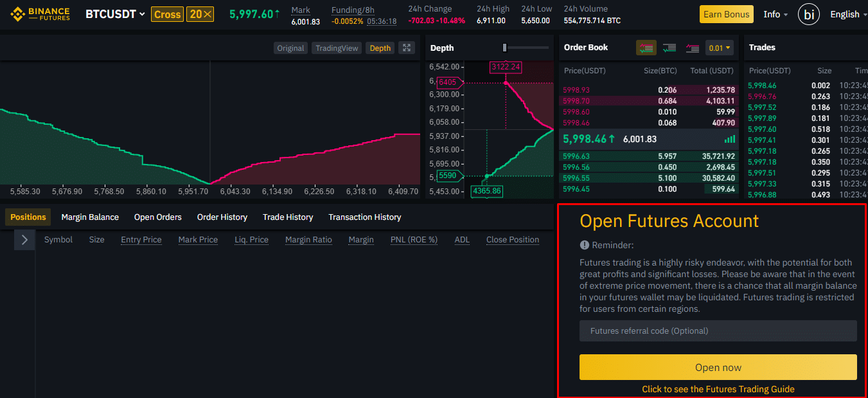The image size is (868, 398).
Task: Select the ask price 5998.70 row
Action: point(649,101)
